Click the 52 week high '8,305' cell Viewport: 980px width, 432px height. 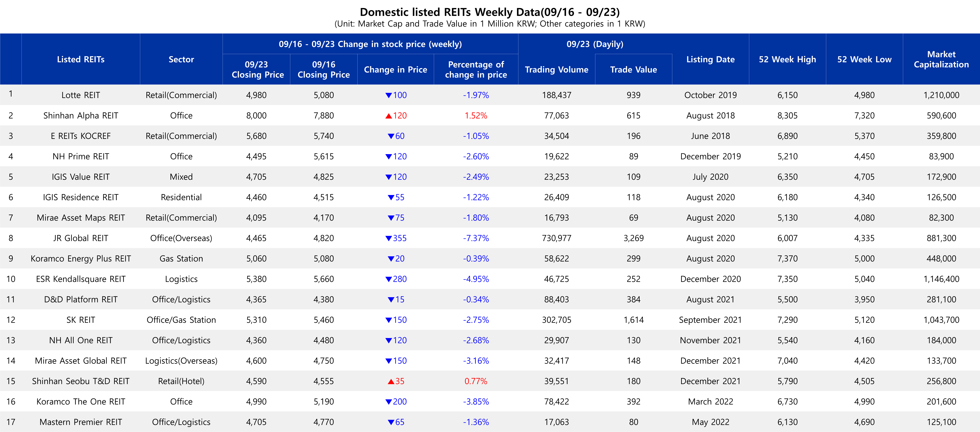coord(787,116)
